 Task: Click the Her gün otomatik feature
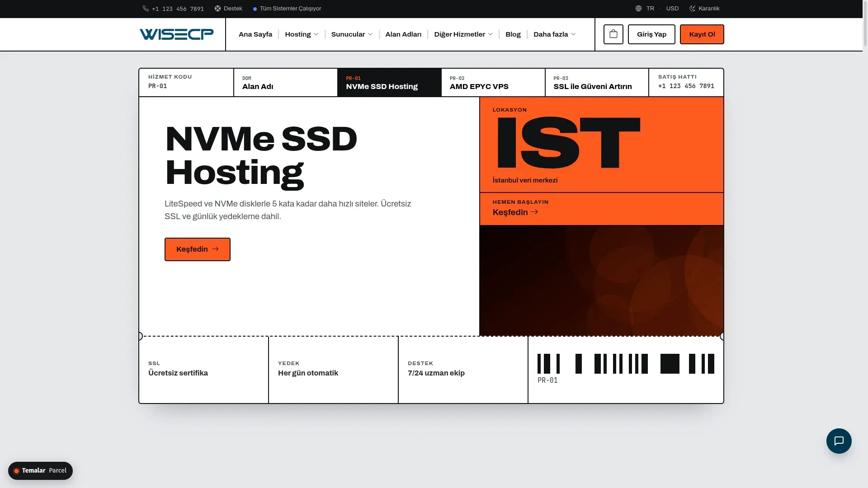(308, 373)
